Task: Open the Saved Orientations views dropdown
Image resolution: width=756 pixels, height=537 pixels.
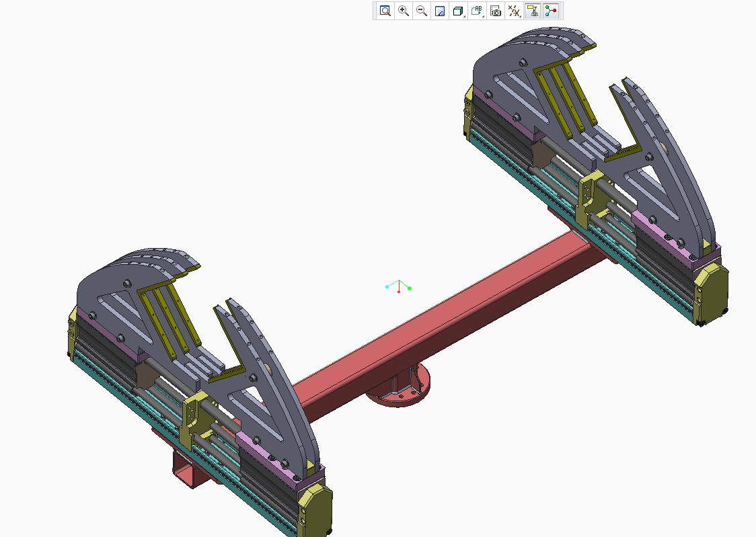Action: coord(477,11)
